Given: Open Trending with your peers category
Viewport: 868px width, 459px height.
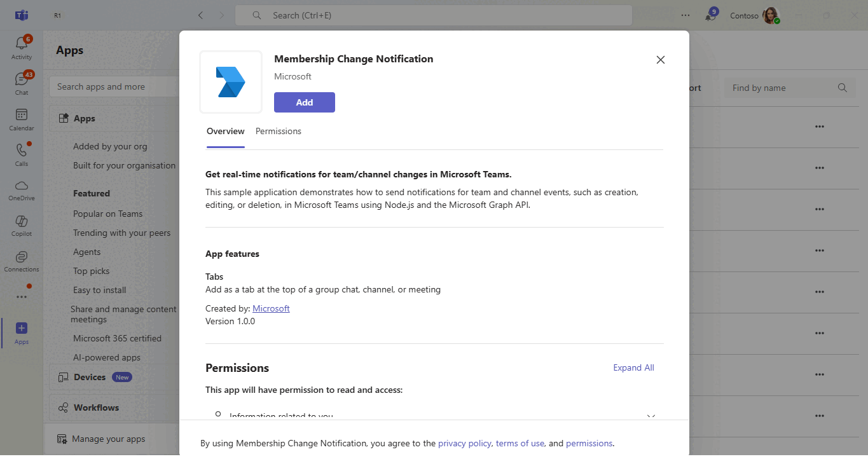Looking at the screenshot, I should click(x=122, y=233).
